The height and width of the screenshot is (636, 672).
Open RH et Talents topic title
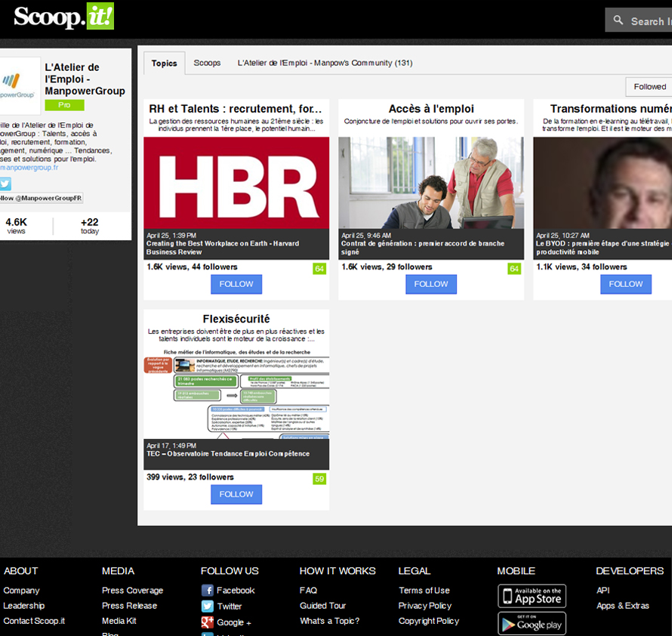pos(236,109)
